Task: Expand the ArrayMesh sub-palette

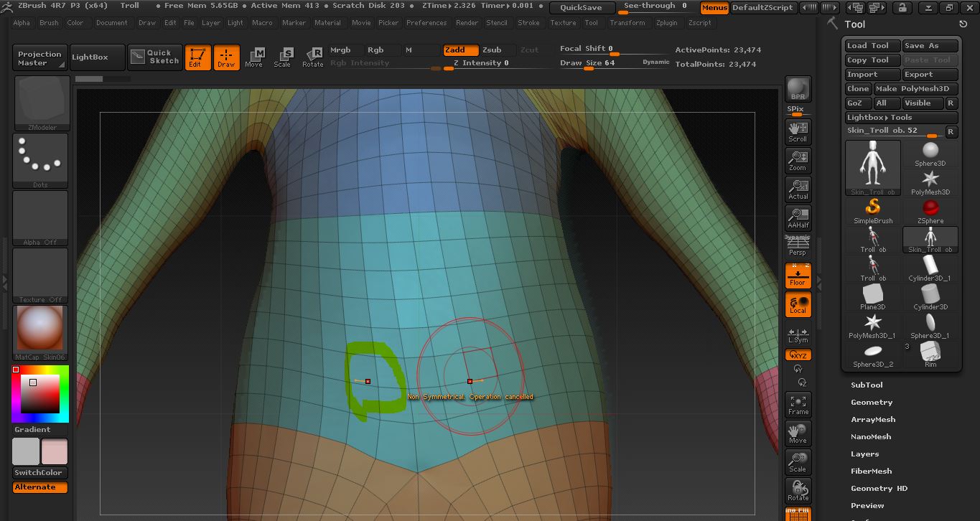Action: click(x=873, y=420)
